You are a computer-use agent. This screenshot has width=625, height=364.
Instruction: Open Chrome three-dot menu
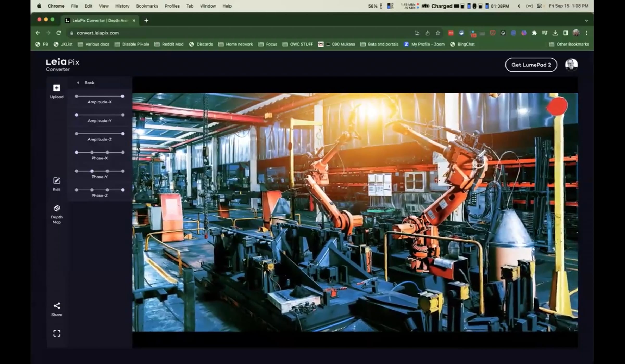pos(586,33)
